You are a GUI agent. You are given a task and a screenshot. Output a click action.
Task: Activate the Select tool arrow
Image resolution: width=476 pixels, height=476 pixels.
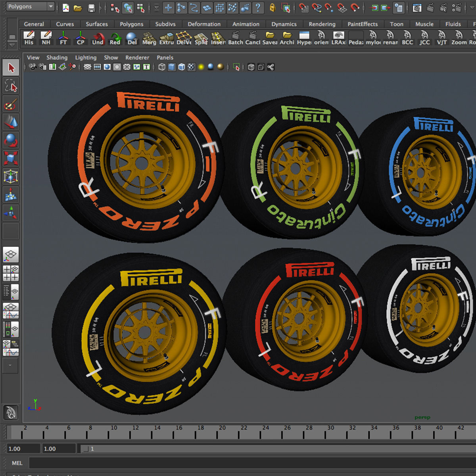(11, 67)
